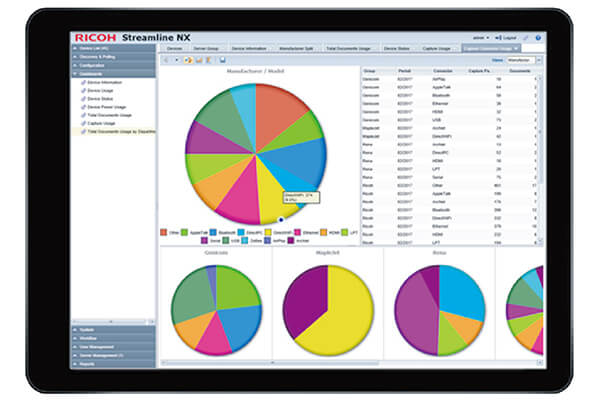The height and width of the screenshot is (400, 600).
Task: Sort by the Period column header
Action: pyautogui.click(x=404, y=71)
